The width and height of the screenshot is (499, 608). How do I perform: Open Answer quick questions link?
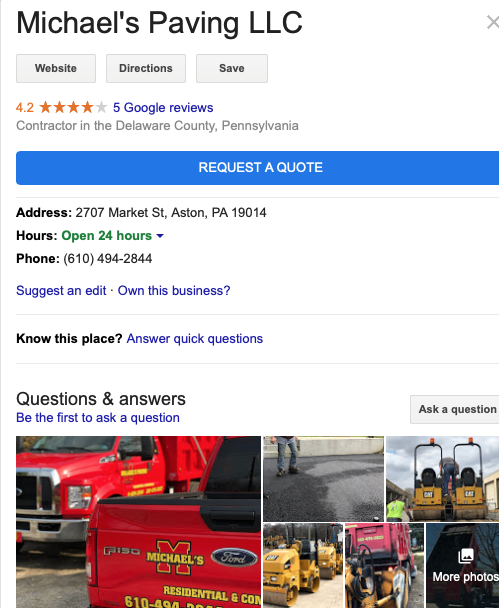point(195,339)
